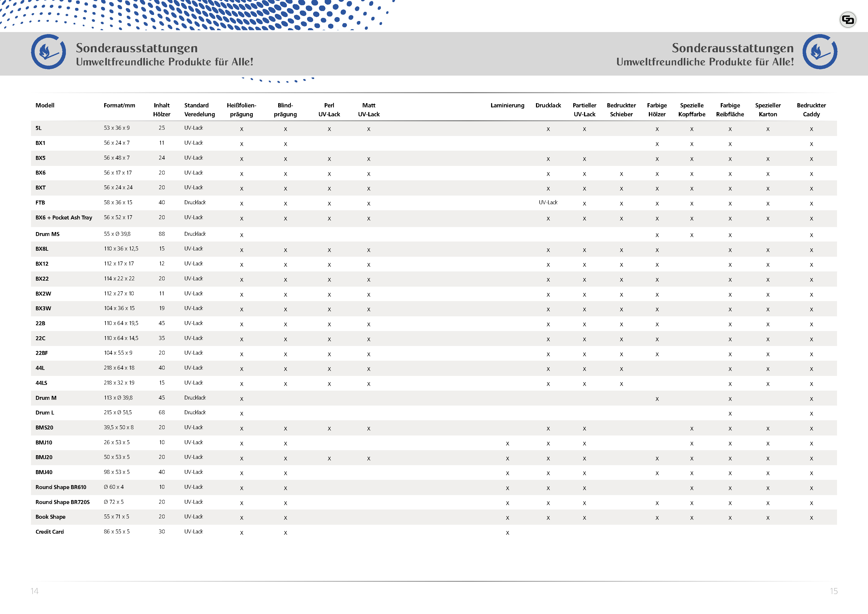Select the BMS20 model name
868x614 pixels.
coord(44,428)
